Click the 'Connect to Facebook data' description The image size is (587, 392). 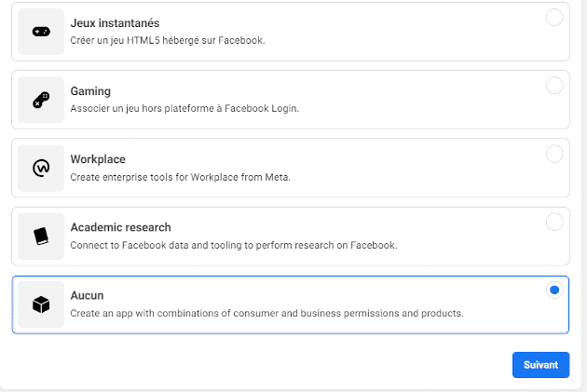tap(234, 245)
